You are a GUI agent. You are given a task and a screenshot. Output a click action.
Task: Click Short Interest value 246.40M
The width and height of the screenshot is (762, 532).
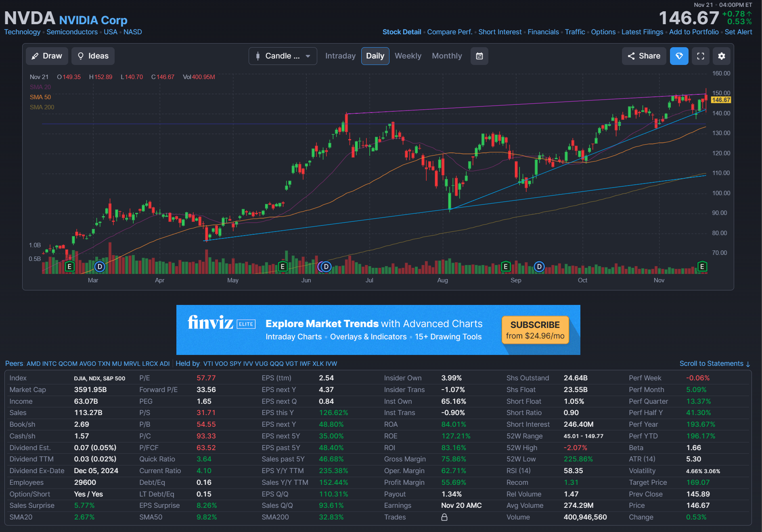tap(578, 424)
